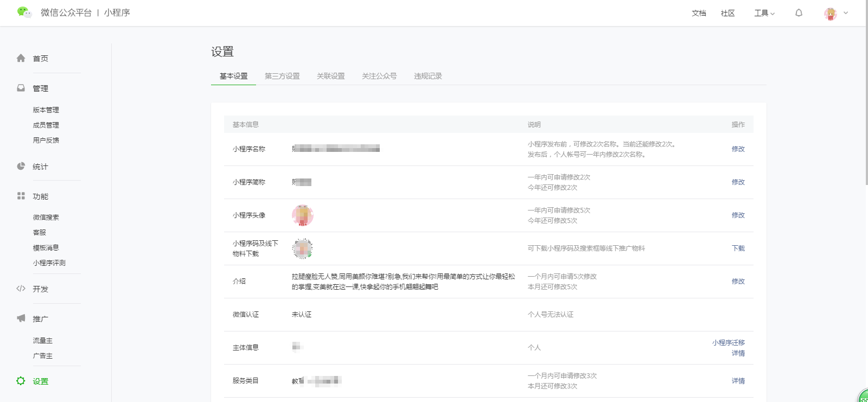Click the gear icon beside 设置

coord(21,381)
